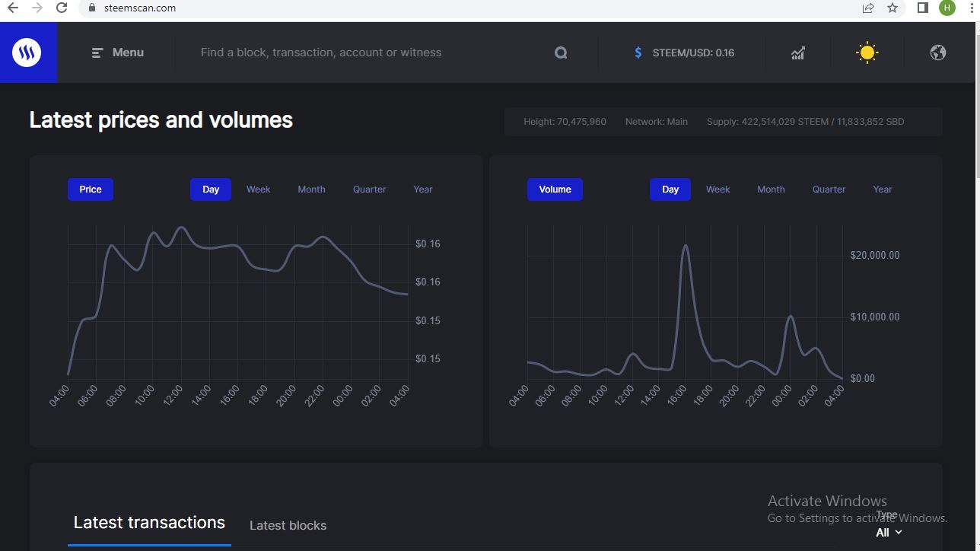Select Quarter range on the Price chart
This screenshot has width=980, height=551.
point(369,190)
